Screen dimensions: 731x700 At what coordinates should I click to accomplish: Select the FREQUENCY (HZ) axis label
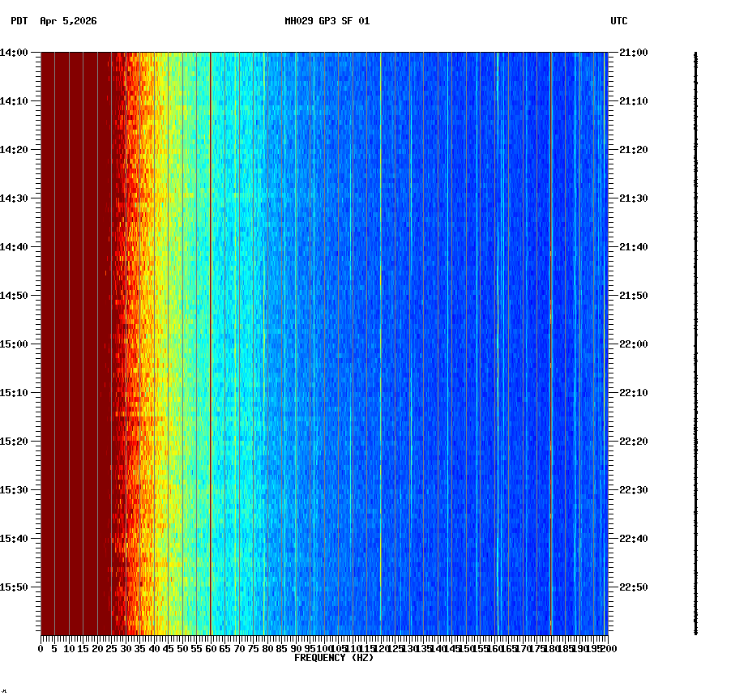tap(334, 657)
